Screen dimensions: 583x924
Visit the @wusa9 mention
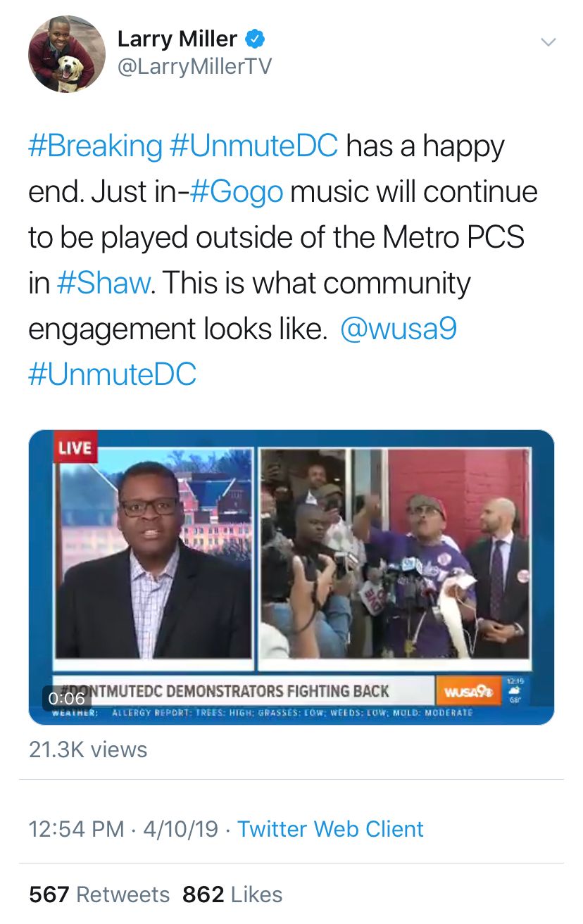pyautogui.click(x=399, y=329)
